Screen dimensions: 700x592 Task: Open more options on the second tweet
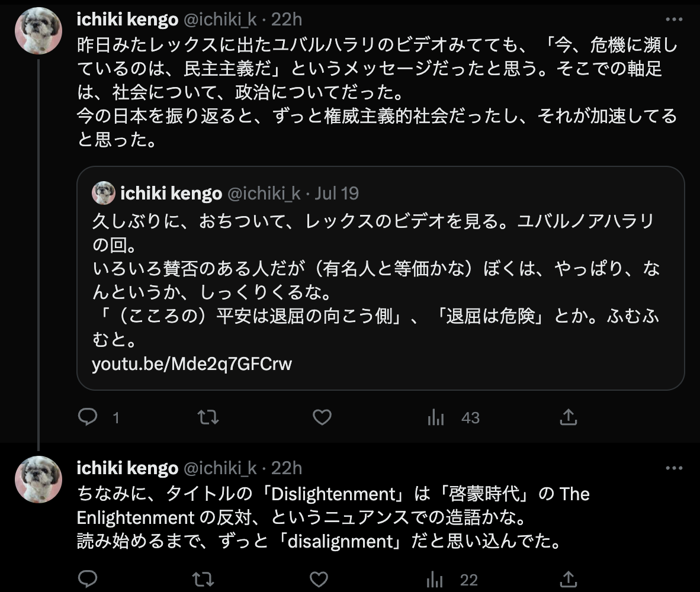(674, 468)
